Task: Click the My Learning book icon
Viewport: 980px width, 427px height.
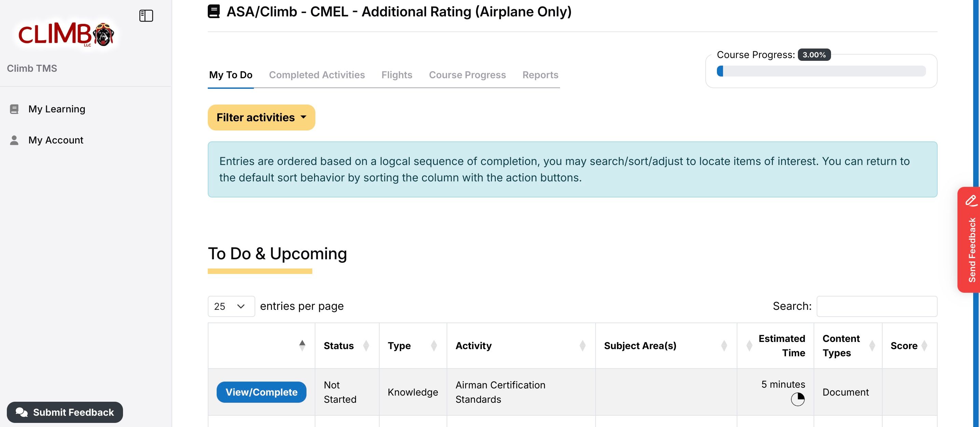Action: pyautogui.click(x=14, y=109)
